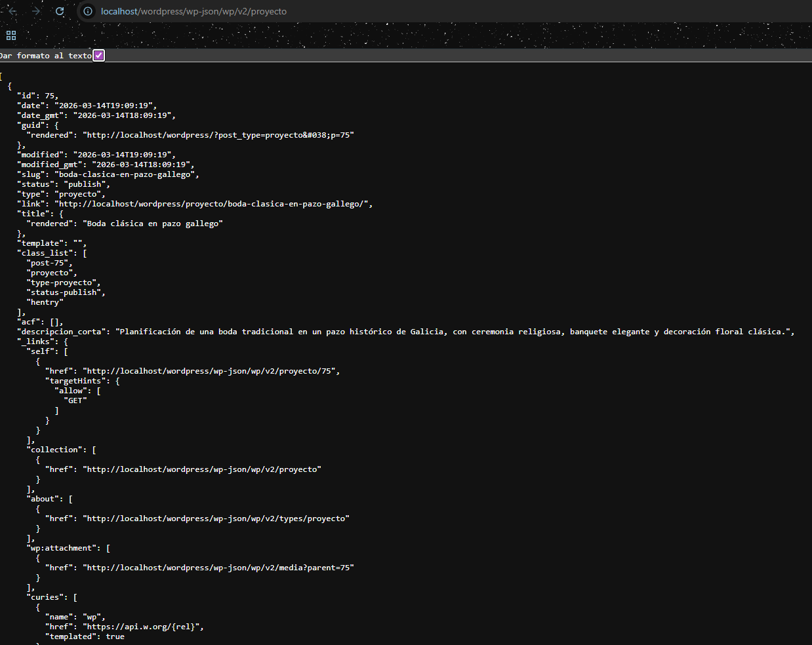This screenshot has height=645, width=812.
Task: Click the browser forward arrow
Action: coord(36,11)
